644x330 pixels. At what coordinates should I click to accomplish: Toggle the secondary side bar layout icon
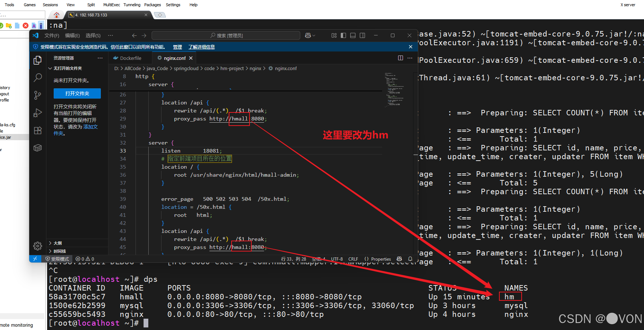click(x=362, y=35)
